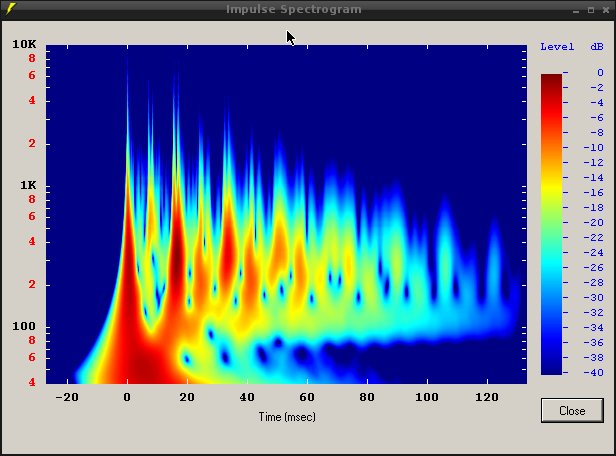Click the '100' frequency axis label
Screen dimensions: 616x456
point(24,326)
